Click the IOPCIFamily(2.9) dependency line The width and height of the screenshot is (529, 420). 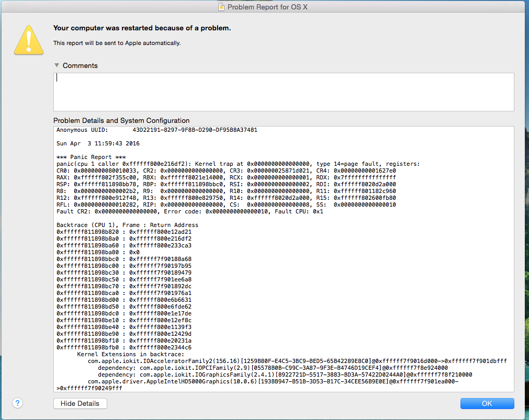(x=273, y=368)
